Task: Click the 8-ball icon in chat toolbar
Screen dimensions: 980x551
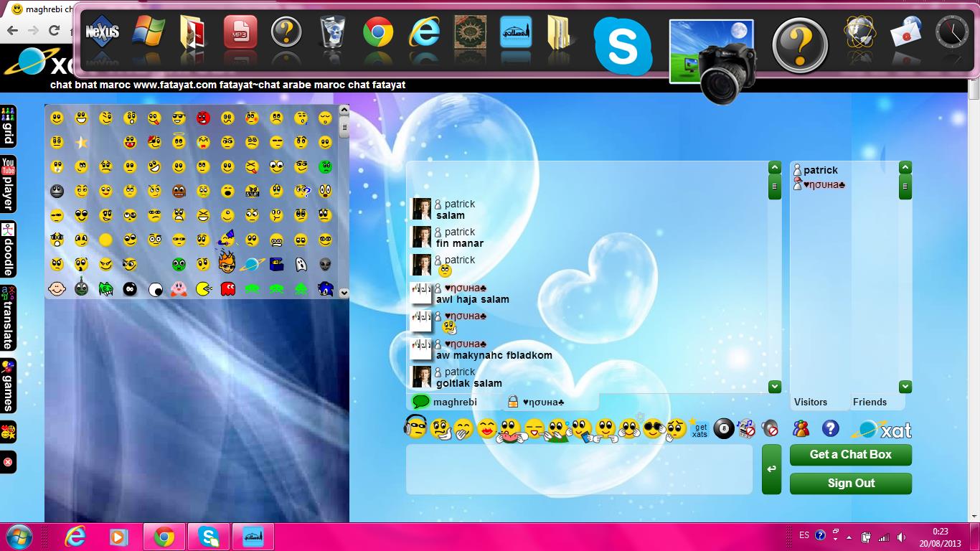Action: click(x=723, y=430)
